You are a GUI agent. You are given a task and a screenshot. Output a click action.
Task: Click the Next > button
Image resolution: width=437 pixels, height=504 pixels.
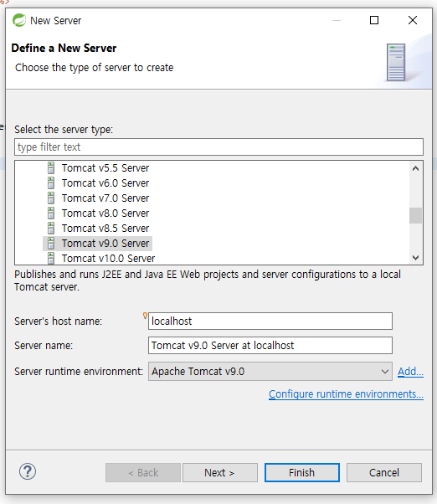click(x=220, y=472)
